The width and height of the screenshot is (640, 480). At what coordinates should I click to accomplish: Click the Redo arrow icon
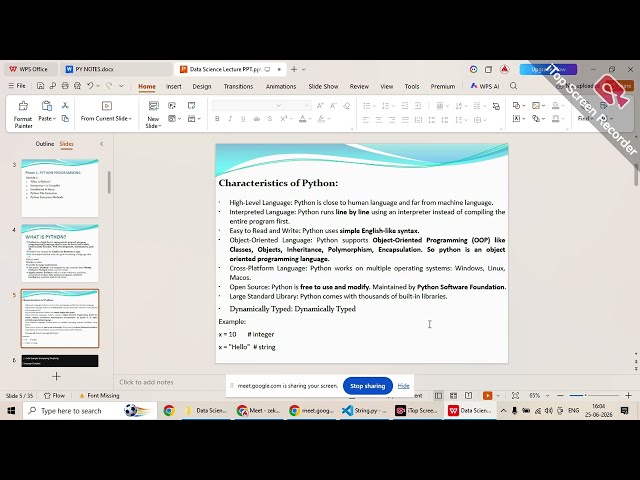109,86
